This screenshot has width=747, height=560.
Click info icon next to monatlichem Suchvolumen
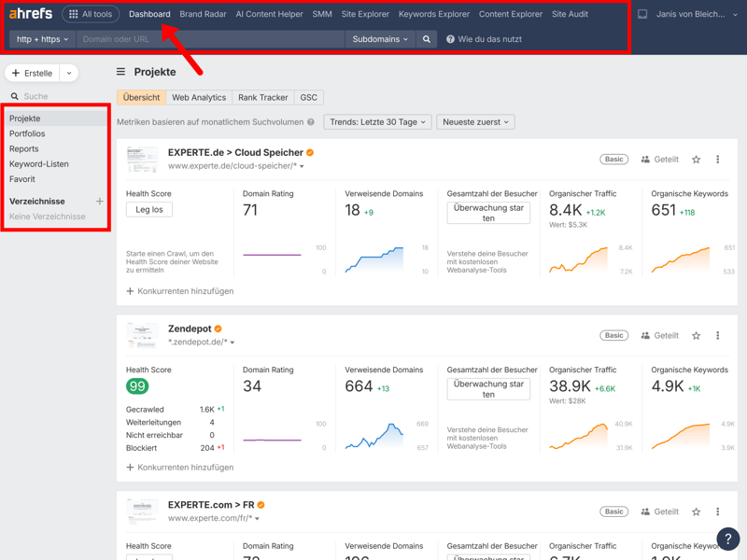pyautogui.click(x=311, y=122)
